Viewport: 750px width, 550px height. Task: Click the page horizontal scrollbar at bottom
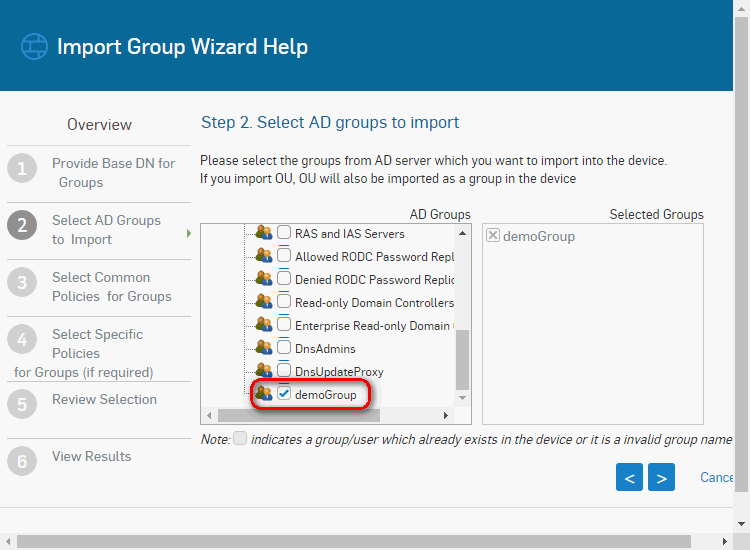[x=350, y=541]
